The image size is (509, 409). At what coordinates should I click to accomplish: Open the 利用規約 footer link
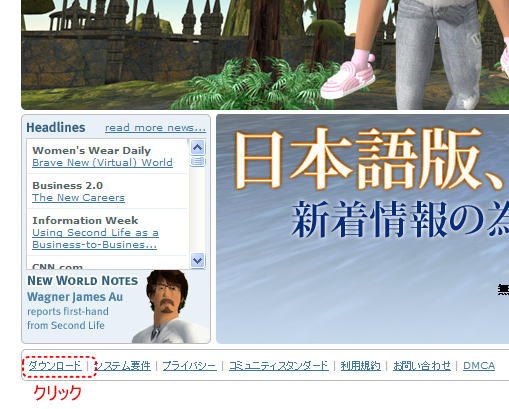(x=360, y=366)
